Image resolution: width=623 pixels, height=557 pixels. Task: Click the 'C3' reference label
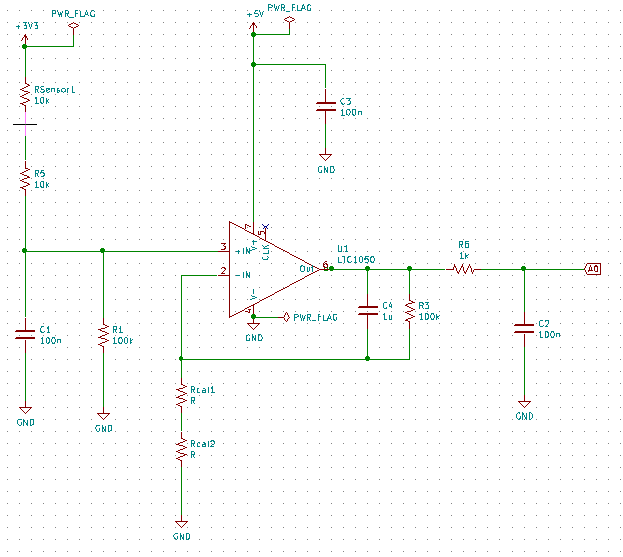point(345,101)
